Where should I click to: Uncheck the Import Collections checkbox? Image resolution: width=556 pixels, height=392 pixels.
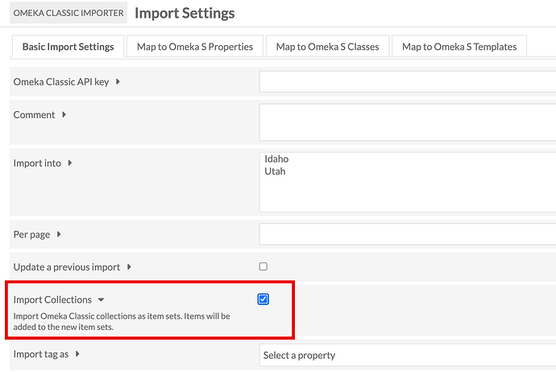[263, 299]
